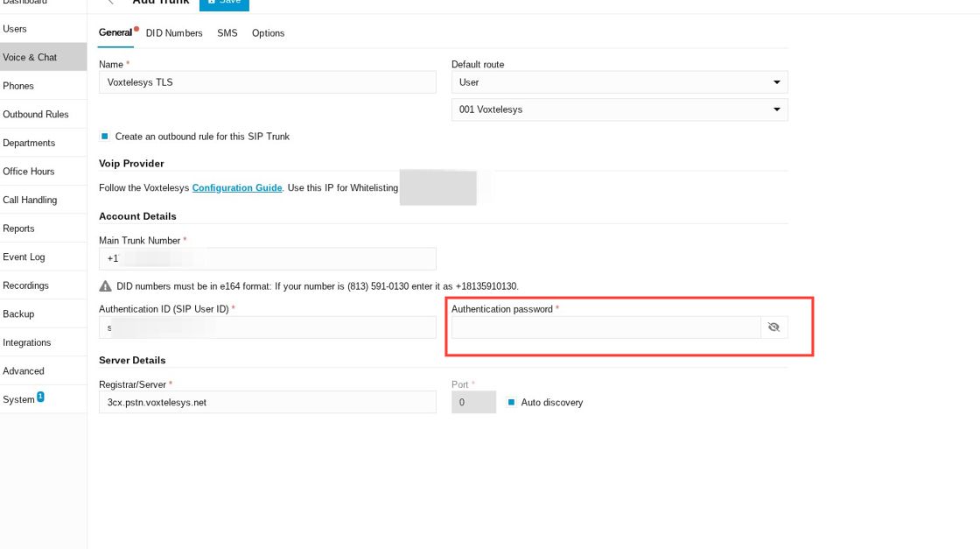
Task: Open Event Log in sidebar
Action: coord(43,257)
